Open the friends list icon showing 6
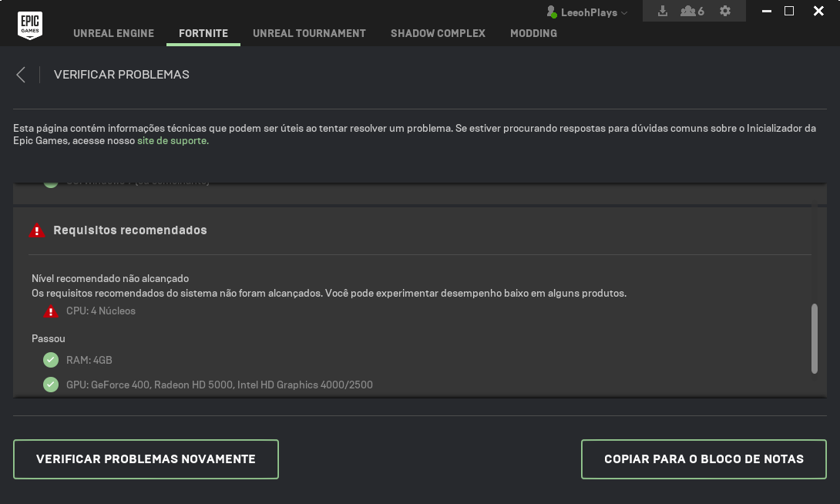The image size is (840, 504). (691, 12)
